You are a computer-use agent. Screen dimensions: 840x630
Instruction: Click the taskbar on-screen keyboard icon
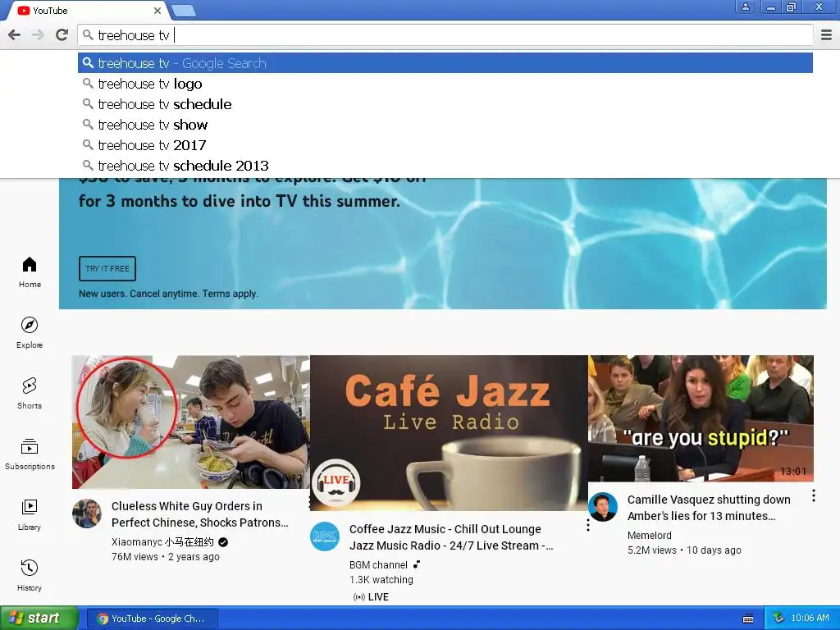click(748, 619)
